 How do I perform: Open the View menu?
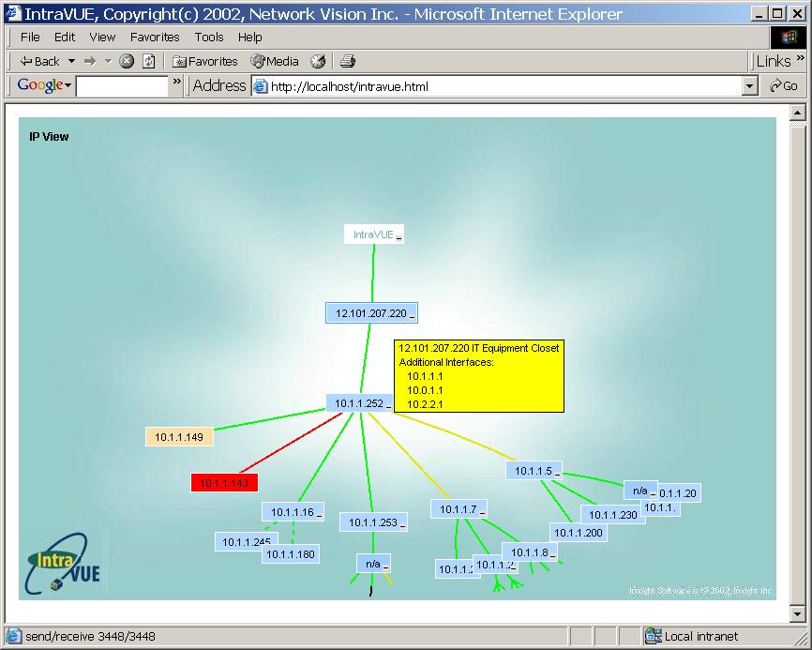pyautogui.click(x=102, y=38)
